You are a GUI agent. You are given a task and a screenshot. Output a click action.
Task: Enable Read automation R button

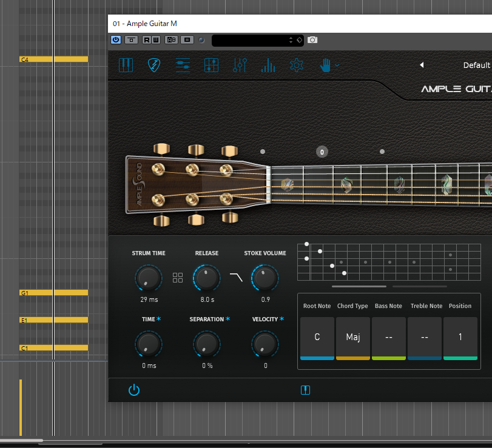coord(147,40)
